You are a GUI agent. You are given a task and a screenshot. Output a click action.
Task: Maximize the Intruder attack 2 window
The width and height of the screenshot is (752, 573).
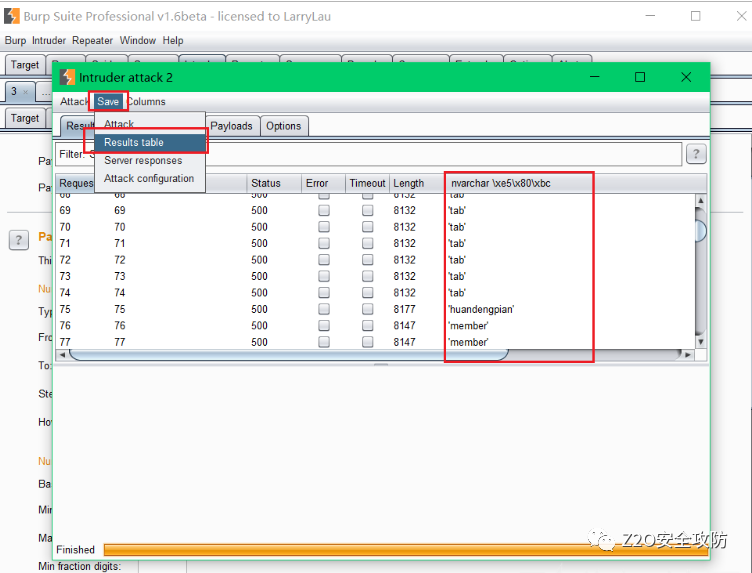coord(640,77)
